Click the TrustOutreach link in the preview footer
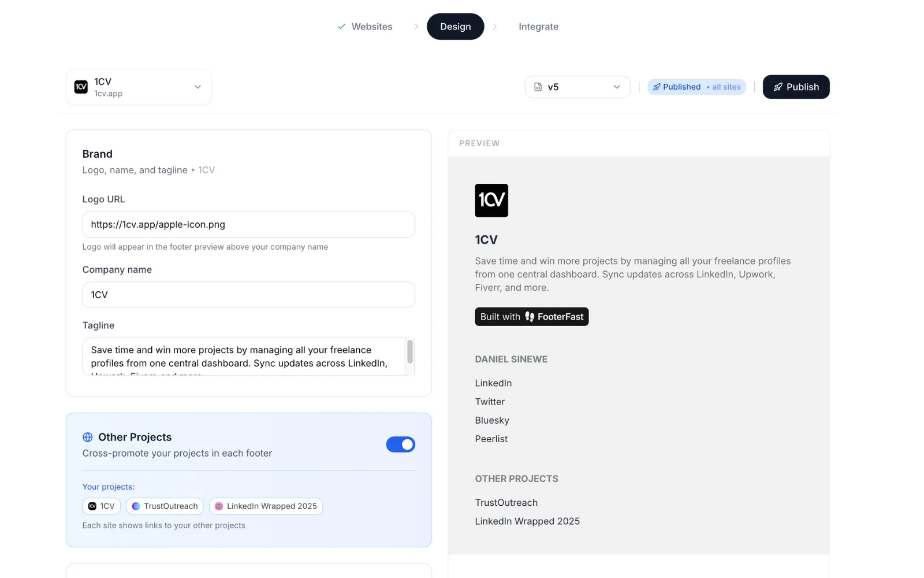Viewport: 924px width, 578px height. (506, 502)
